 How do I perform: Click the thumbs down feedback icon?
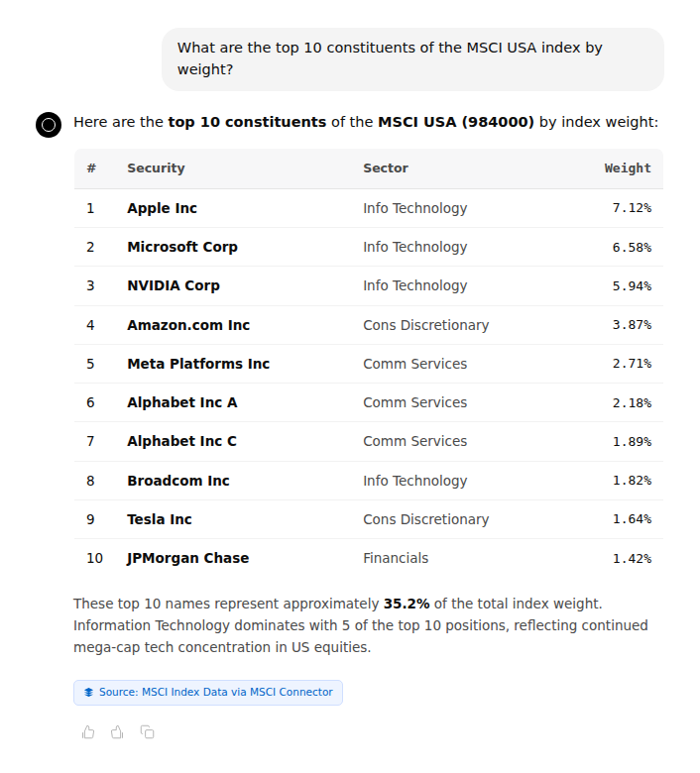[118, 732]
